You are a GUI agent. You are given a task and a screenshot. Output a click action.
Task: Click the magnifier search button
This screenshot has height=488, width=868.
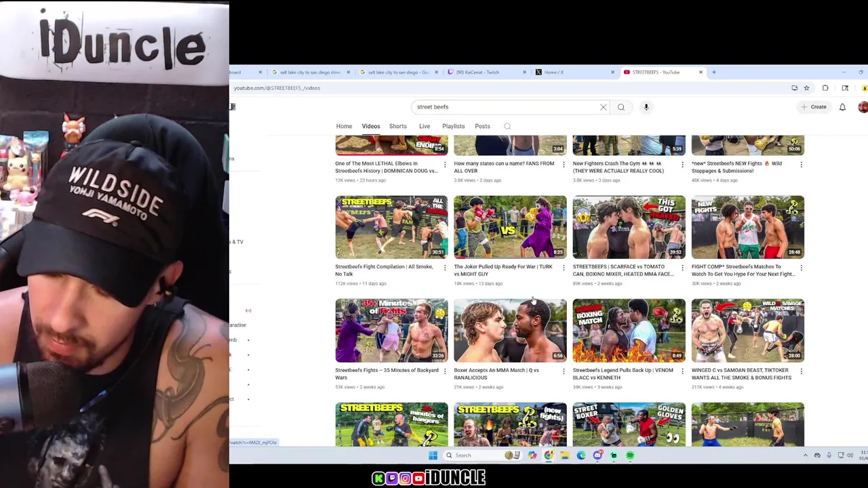[x=621, y=107]
